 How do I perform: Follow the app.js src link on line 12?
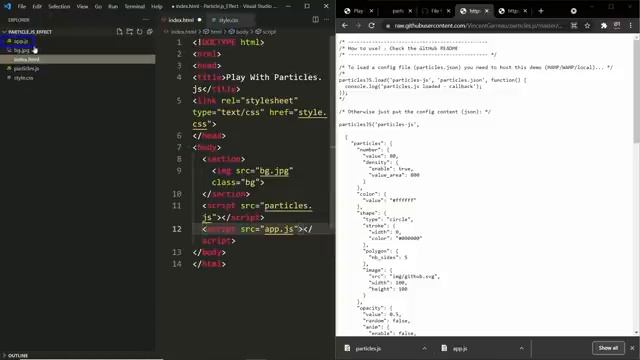279,229
